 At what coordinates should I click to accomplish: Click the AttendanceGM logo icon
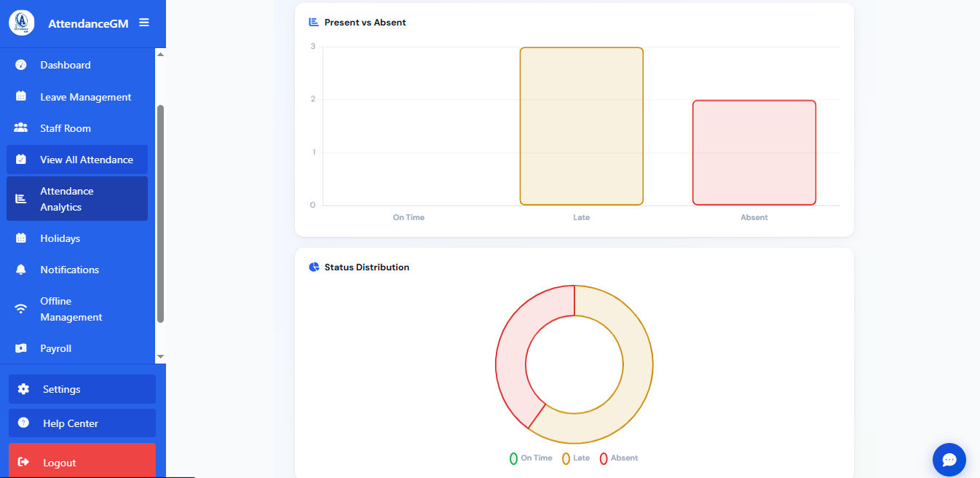[22, 23]
